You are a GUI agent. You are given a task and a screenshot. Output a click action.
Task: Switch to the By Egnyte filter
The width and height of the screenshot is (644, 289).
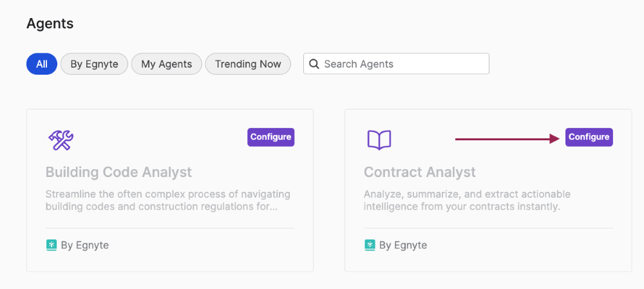point(94,64)
